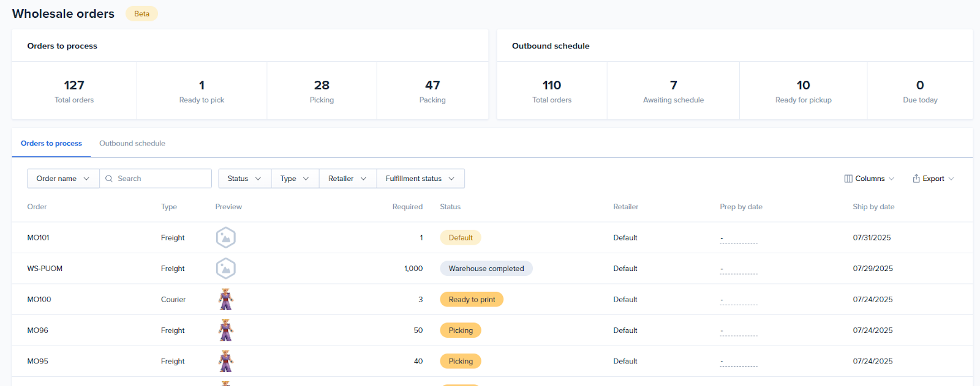Click MO101 placeholder preview image
Image resolution: width=980 pixels, height=386 pixels.
(226, 237)
